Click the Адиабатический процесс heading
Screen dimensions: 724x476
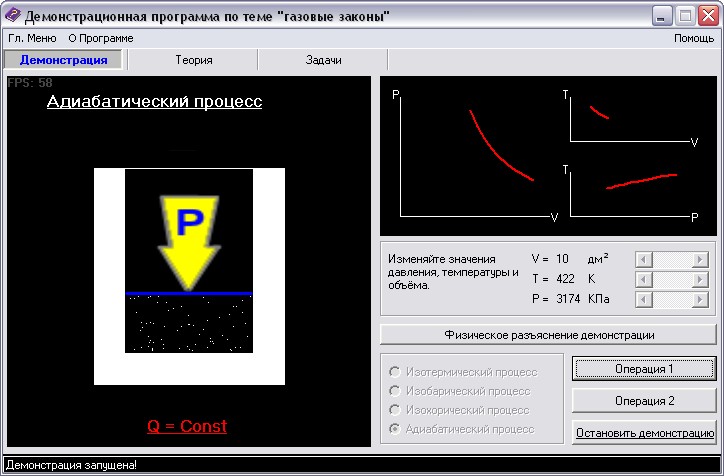pyautogui.click(x=154, y=101)
